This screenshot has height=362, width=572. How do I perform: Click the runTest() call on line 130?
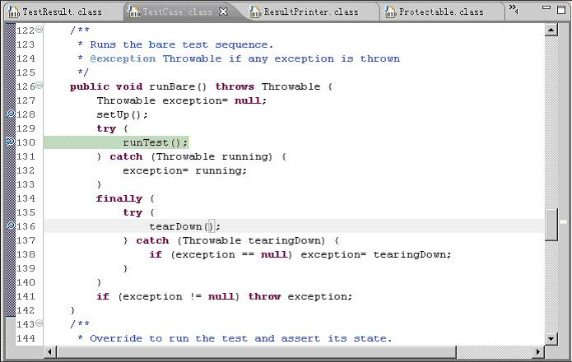point(155,142)
